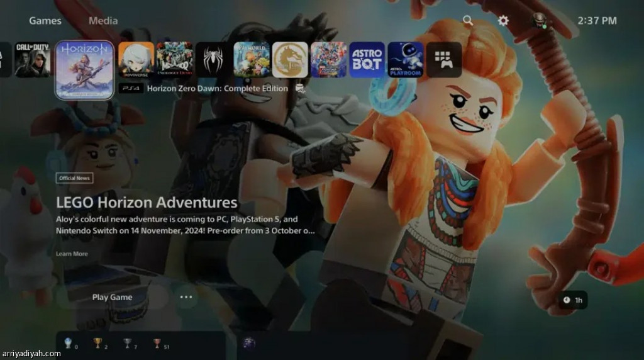The height and width of the screenshot is (360, 644).
Task: Open the activity card icon next to trophies
Action: pyautogui.click(x=248, y=343)
